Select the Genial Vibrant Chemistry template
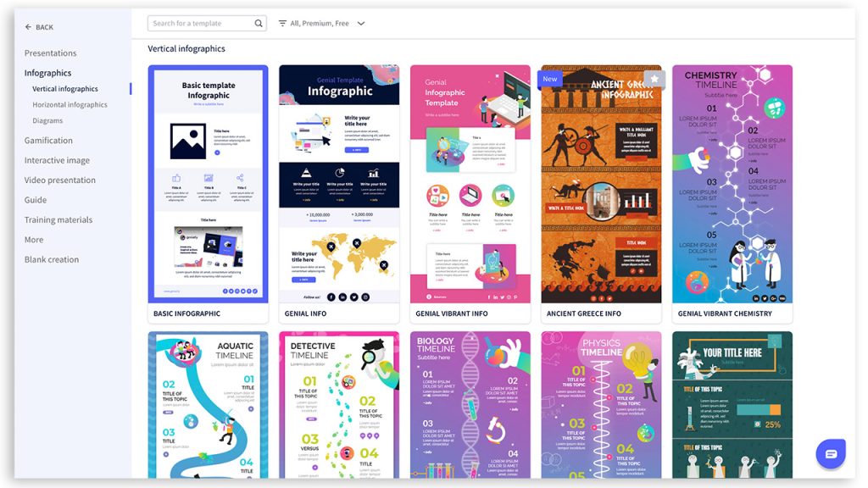This screenshot has width=868, height=488. tap(732, 184)
